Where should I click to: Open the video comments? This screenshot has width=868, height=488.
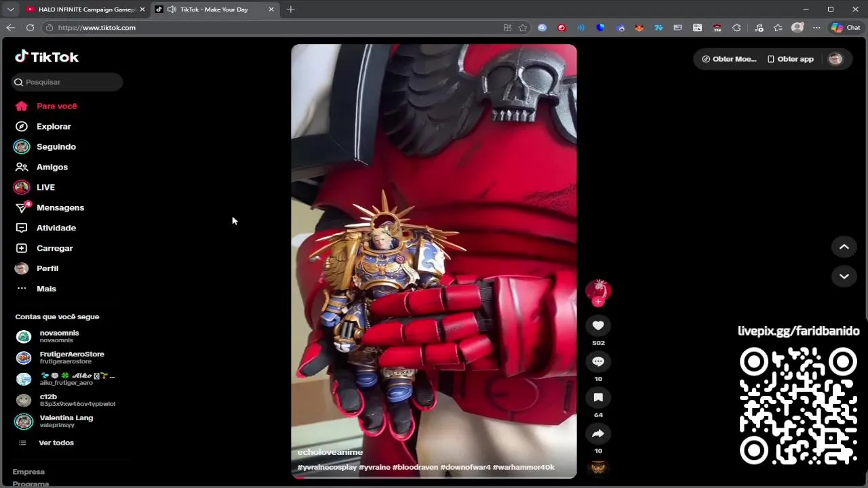[598, 362]
